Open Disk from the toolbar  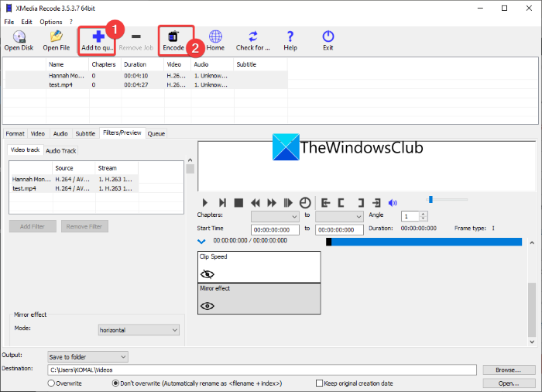pos(19,40)
